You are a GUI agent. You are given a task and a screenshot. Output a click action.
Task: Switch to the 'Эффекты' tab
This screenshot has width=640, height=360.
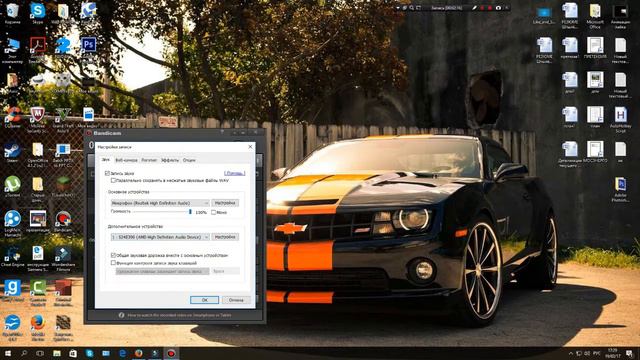(x=170, y=160)
